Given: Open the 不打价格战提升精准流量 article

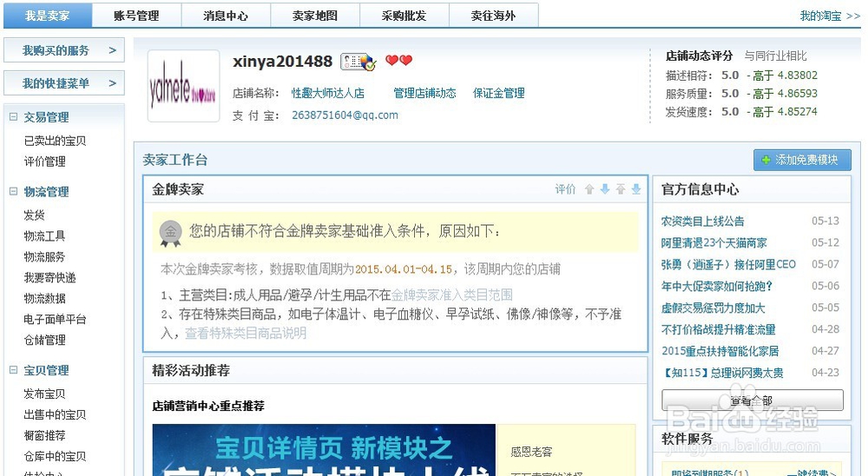Looking at the screenshot, I should click(x=719, y=329).
